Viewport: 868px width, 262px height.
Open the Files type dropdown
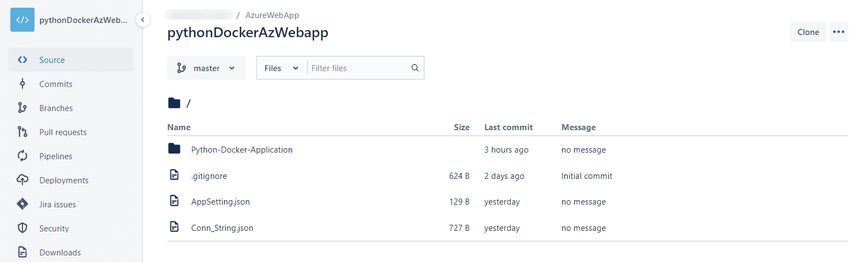[x=281, y=68]
